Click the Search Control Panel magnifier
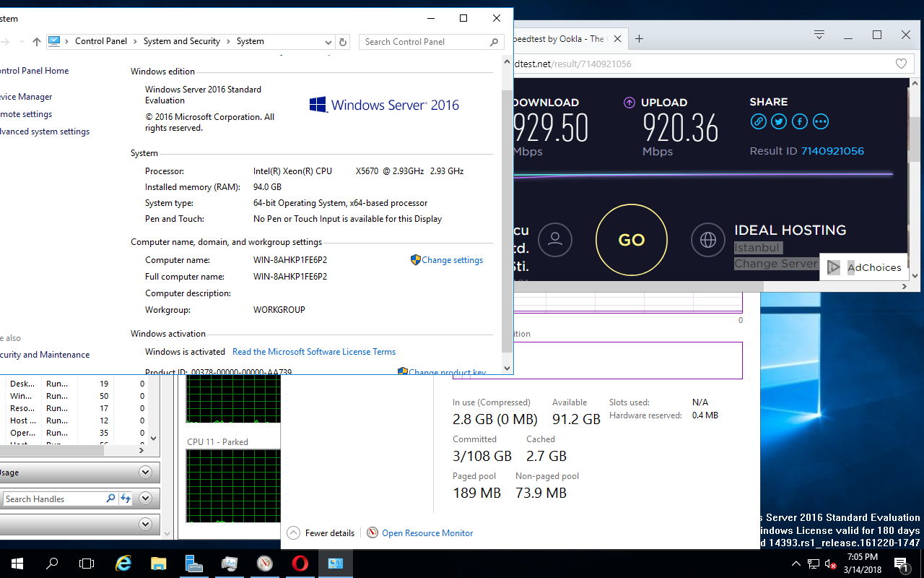 494,42
